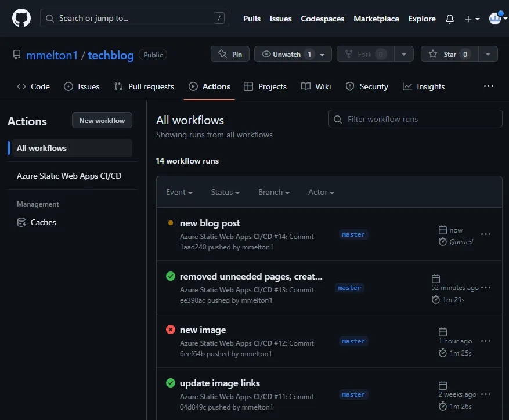
Task: Open mmelton1 owner profile link
Action: [52, 55]
